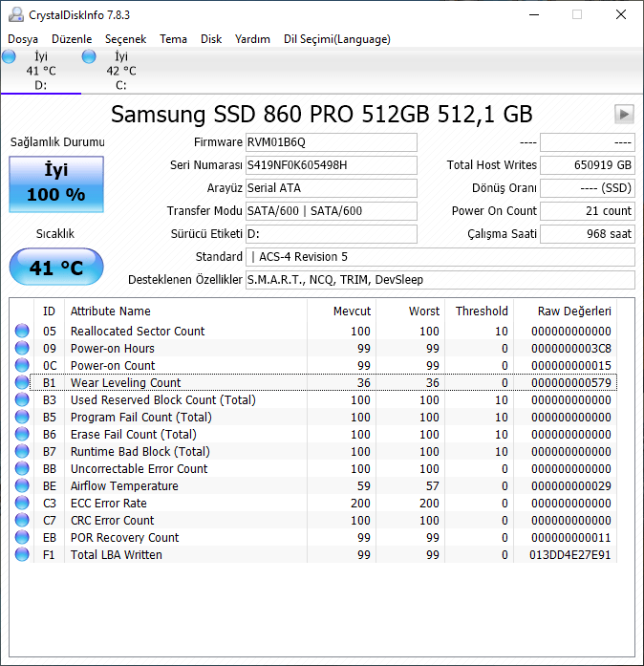Click the Raw Değerleri column header
The image size is (644, 666).
[x=566, y=312]
